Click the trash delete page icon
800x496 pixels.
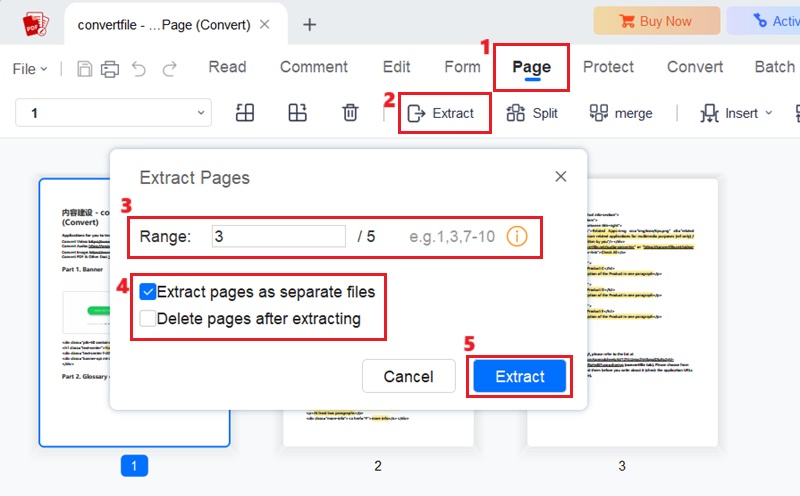click(x=350, y=113)
